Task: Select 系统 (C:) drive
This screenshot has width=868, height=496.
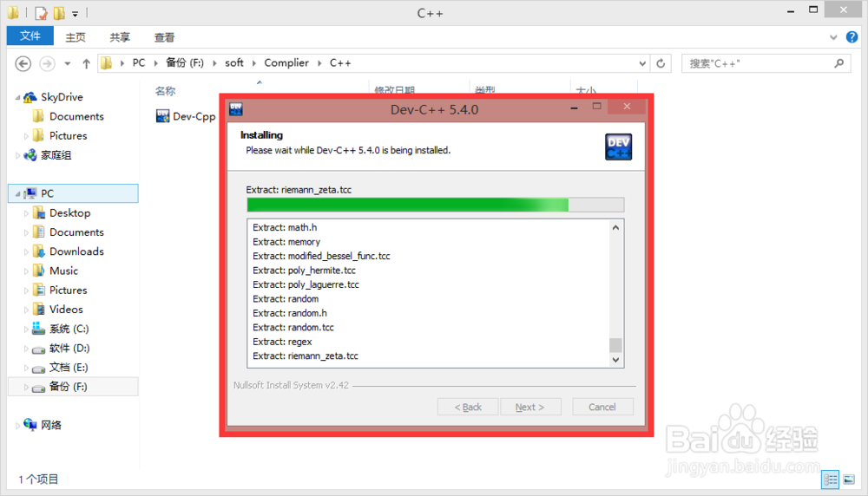Action: click(69, 329)
